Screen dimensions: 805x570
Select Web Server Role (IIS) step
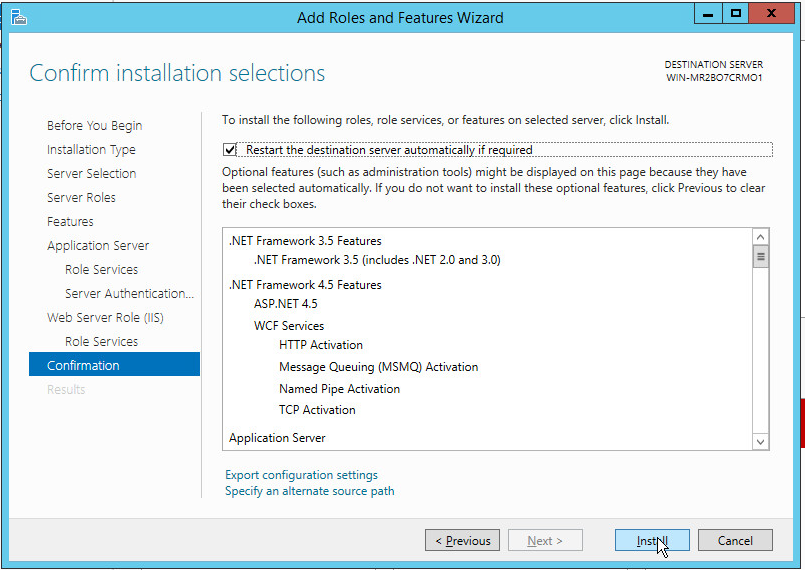[105, 318]
